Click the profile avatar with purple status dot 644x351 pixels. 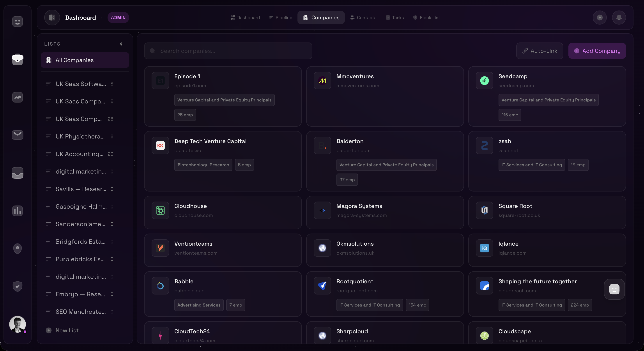17,324
